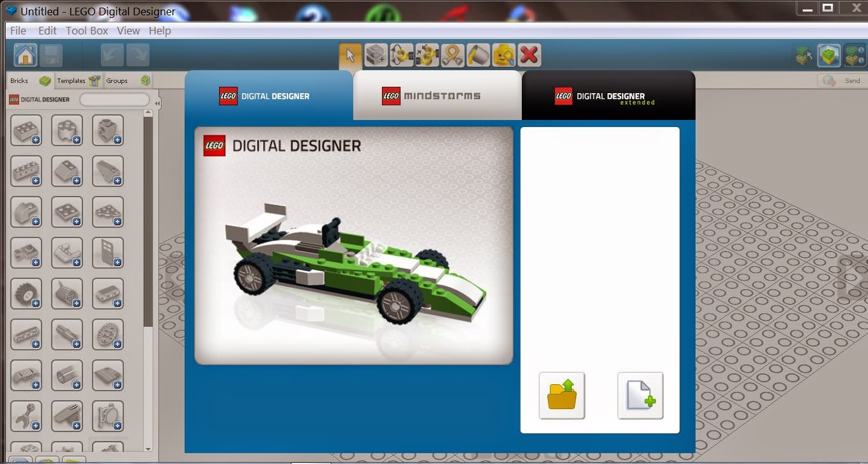Image resolution: width=868 pixels, height=464 pixels.
Task: Select the LEGO Digital Designer theme tab
Action: tap(268, 96)
